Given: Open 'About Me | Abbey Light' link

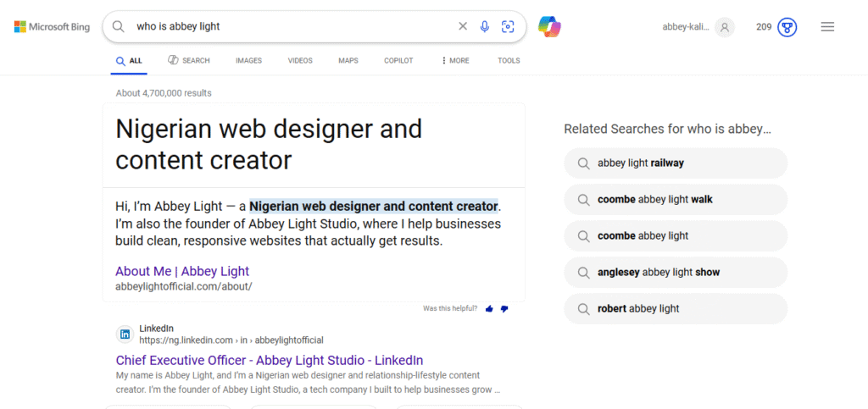Looking at the screenshot, I should point(182,271).
